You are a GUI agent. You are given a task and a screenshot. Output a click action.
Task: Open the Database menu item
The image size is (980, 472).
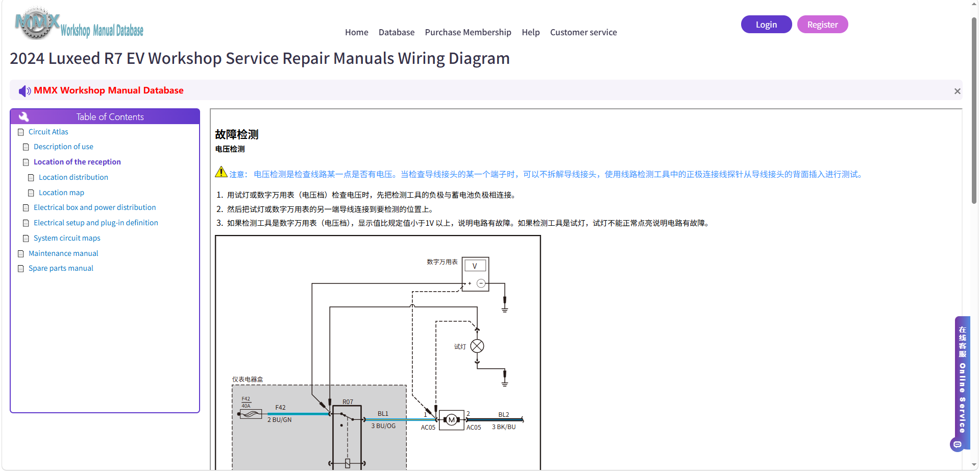(397, 32)
